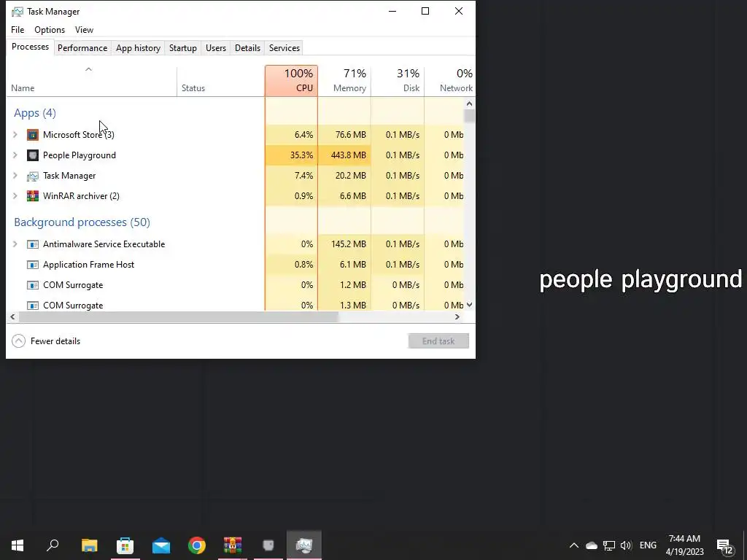747x560 pixels.
Task: Sort by the Memory column header
Action: click(x=344, y=80)
